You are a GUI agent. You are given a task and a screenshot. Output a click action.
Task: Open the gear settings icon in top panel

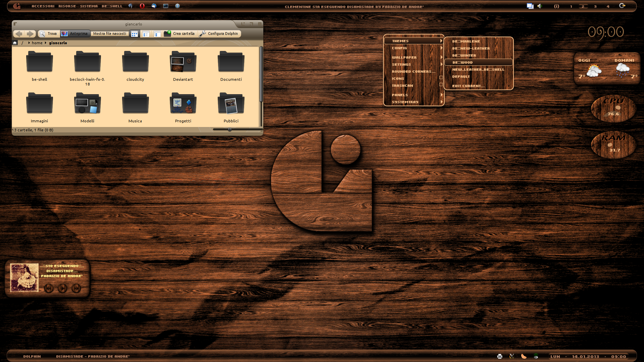177,6
